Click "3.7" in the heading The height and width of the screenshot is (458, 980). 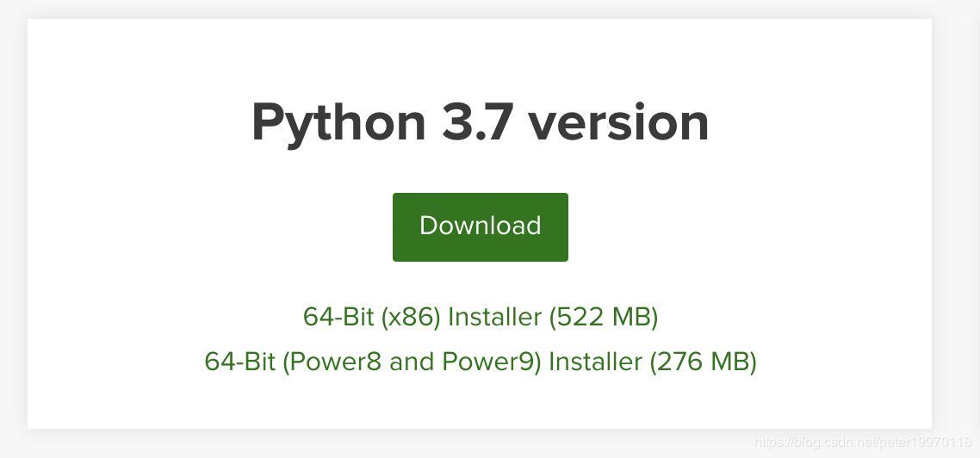[x=476, y=123]
